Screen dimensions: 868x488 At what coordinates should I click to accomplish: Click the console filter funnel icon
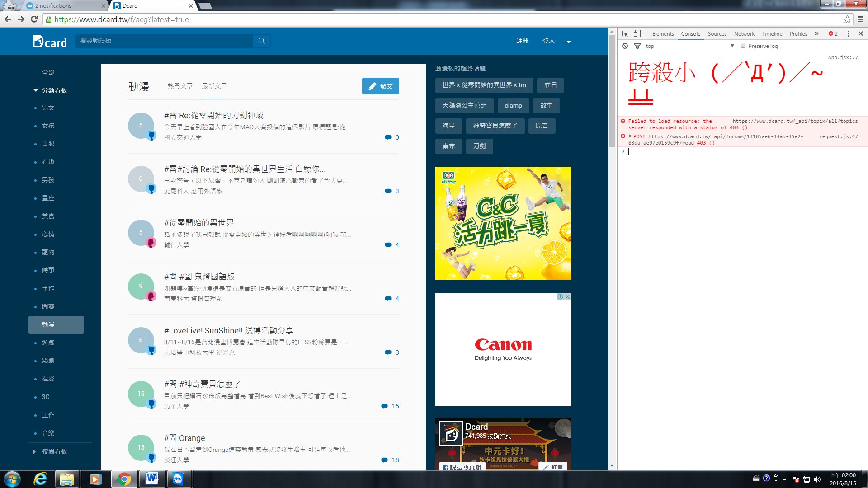[x=637, y=46]
